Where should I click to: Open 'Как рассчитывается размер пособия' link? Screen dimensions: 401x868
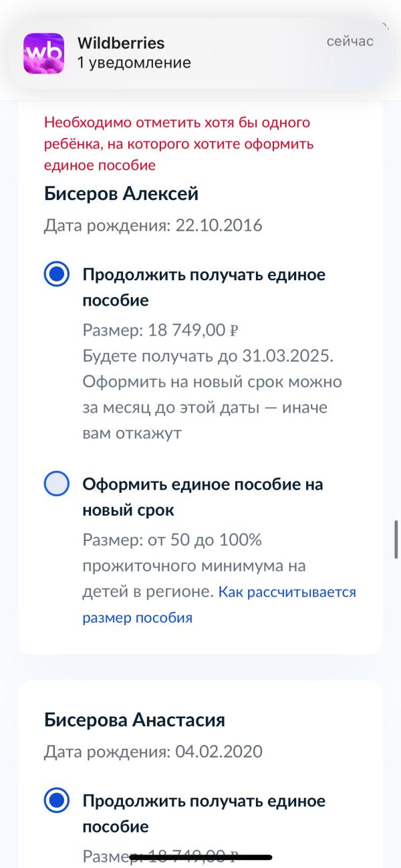click(x=287, y=592)
